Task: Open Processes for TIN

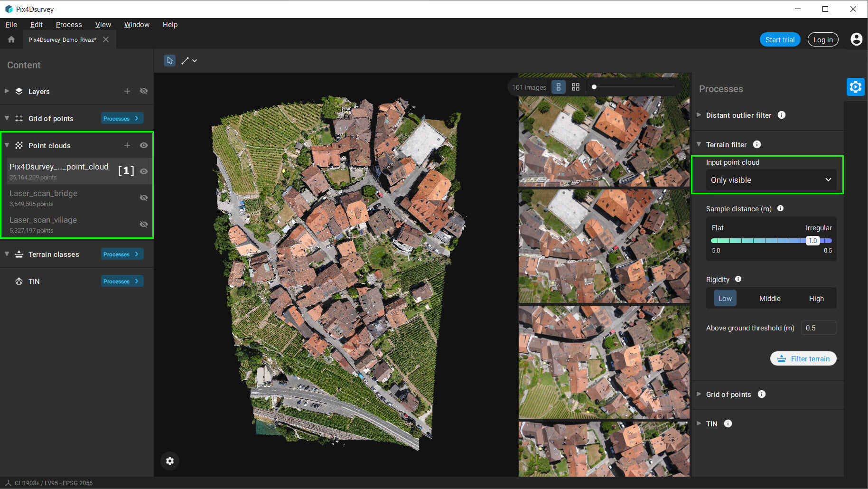Action: tap(122, 281)
